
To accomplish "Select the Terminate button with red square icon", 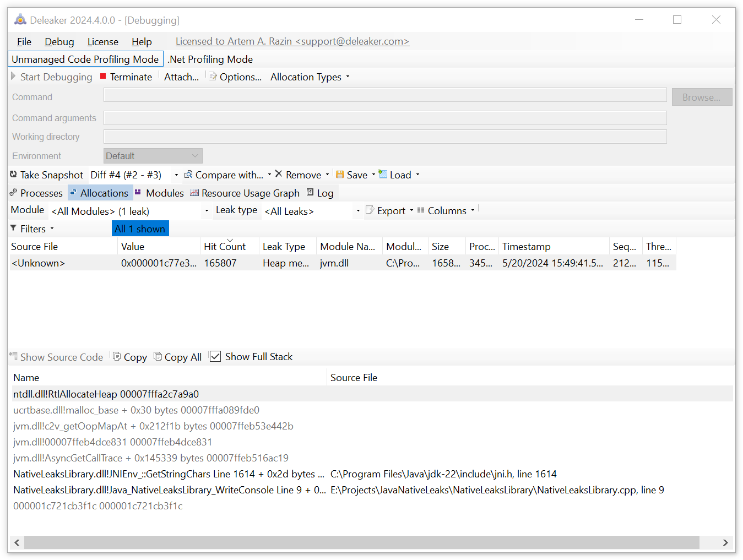I will 126,77.
